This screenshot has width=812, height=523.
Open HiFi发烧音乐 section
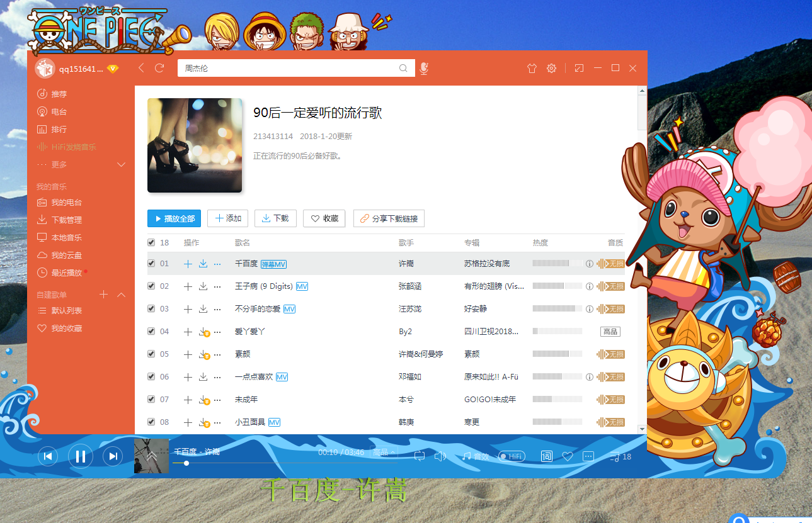(x=66, y=147)
